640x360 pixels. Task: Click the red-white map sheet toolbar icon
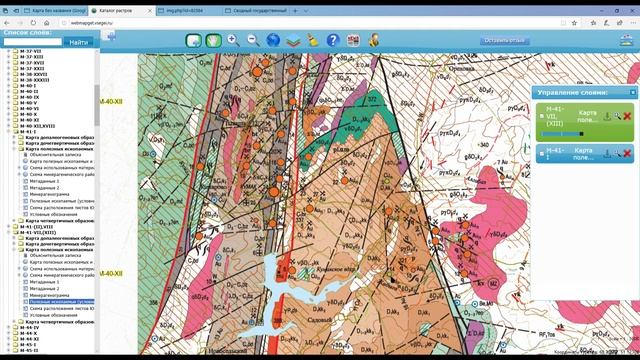coord(353,40)
